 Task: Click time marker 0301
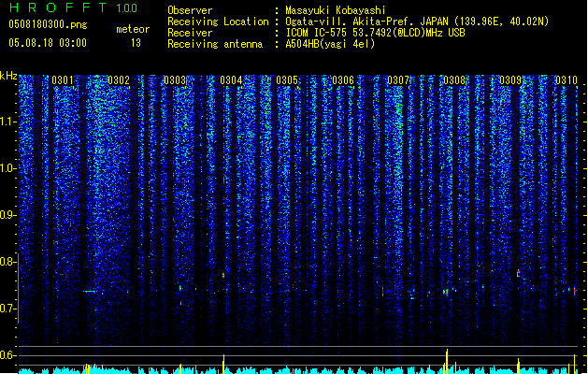pos(63,80)
